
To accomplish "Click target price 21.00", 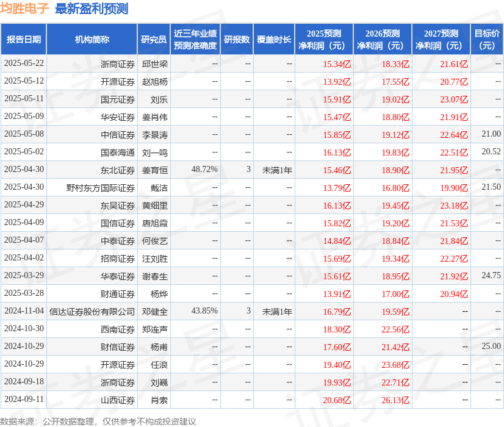I will (491, 134).
